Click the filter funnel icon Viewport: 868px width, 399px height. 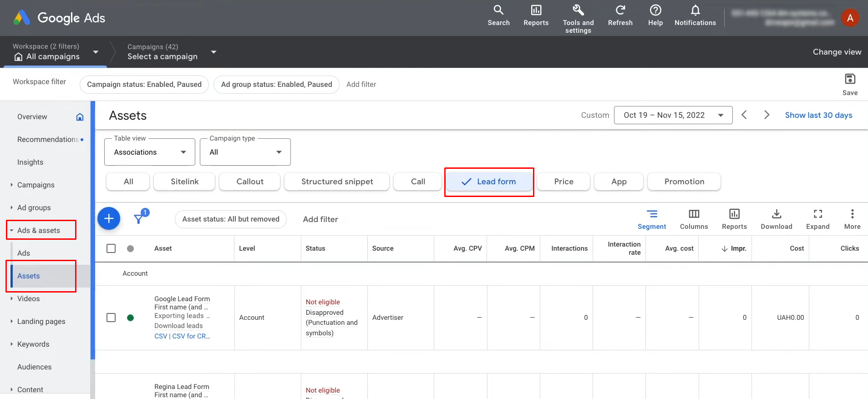pos(139,219)
